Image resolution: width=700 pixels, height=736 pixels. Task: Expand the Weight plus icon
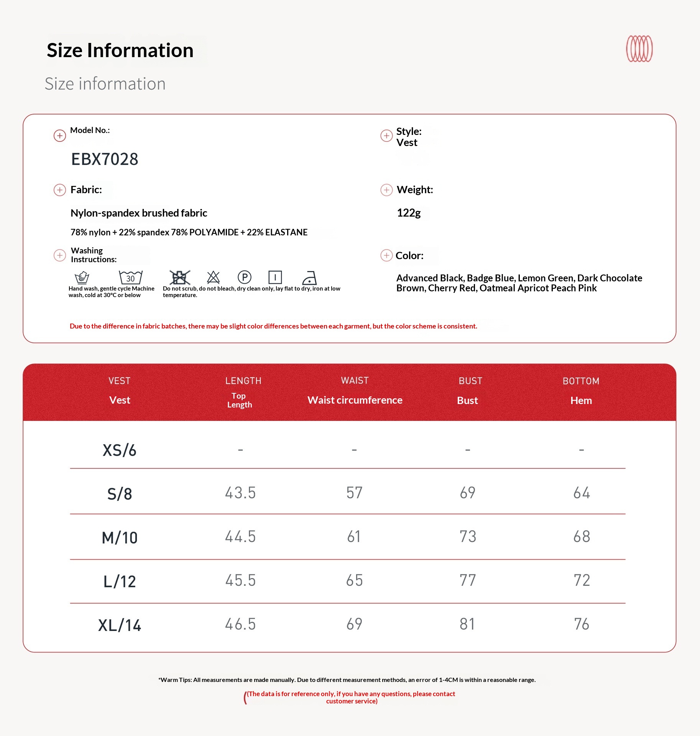[x=386, y=190]
